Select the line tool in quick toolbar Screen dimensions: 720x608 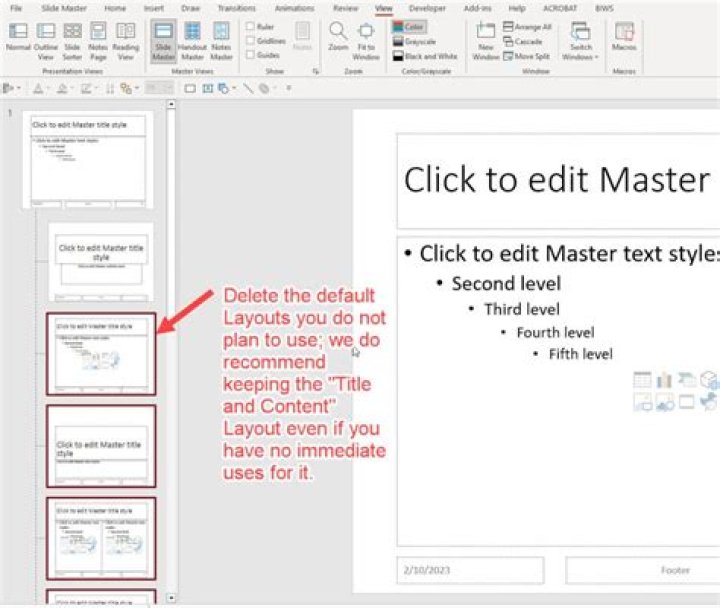pyautogui.click(x=248, y=89)
